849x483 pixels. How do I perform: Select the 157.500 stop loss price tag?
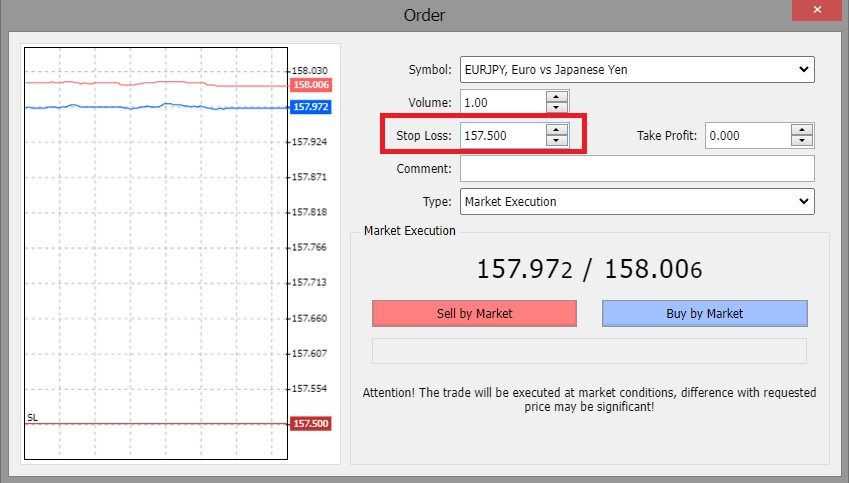coord(310,424)
